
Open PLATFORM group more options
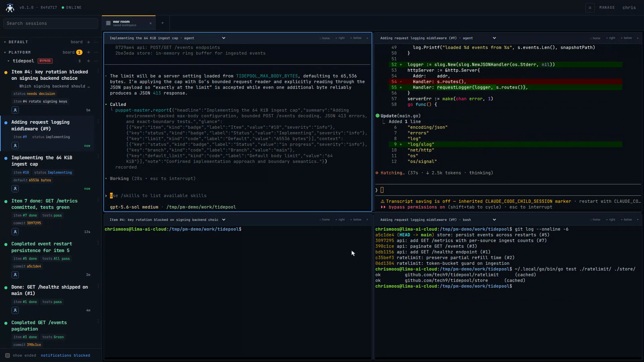(x=96, y=53)
